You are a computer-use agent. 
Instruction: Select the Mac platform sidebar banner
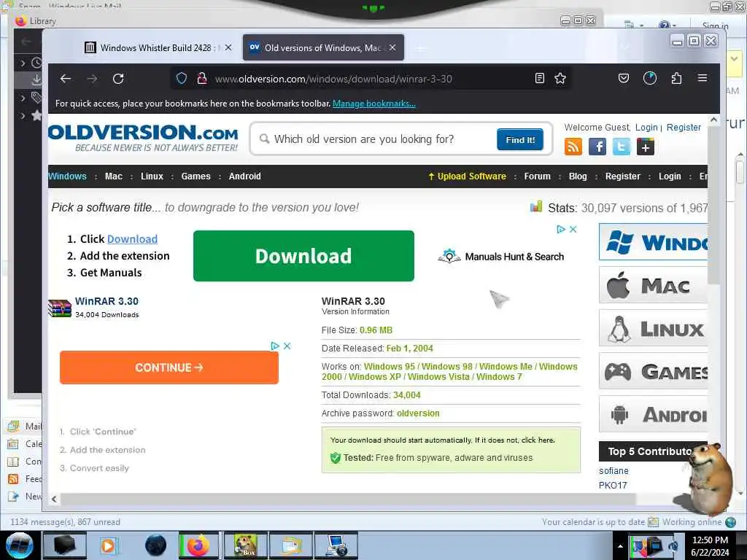pos(653,285)
